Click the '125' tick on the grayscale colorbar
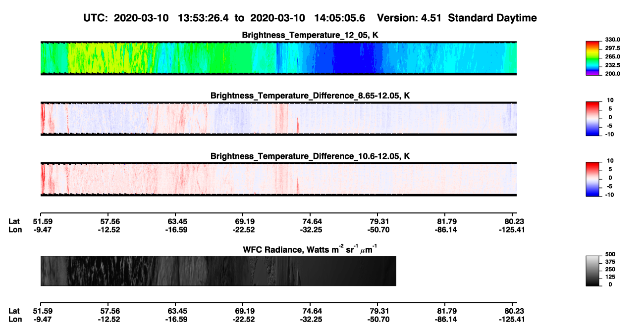 [611, 277]
